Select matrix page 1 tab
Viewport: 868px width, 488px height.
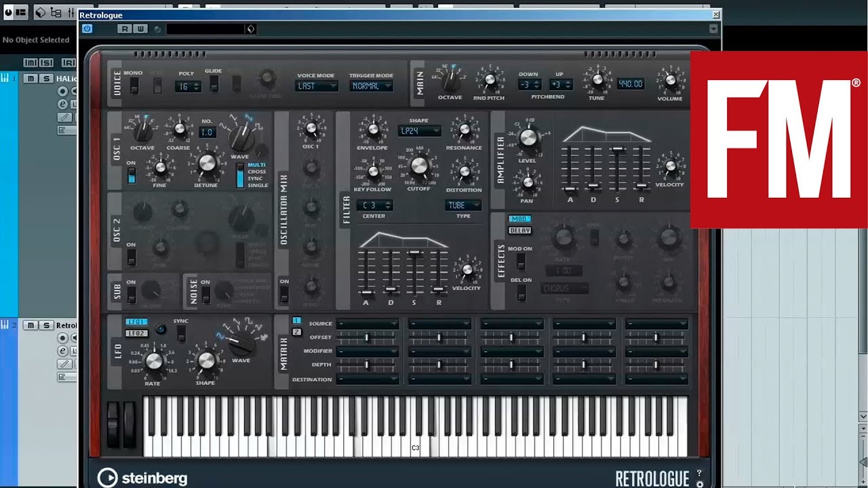[x=296, y=321]
